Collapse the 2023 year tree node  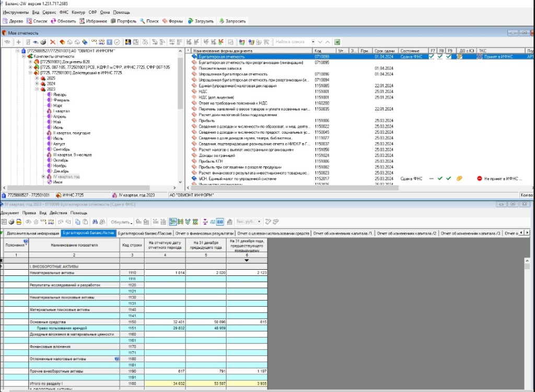click(x=37, y=89)
